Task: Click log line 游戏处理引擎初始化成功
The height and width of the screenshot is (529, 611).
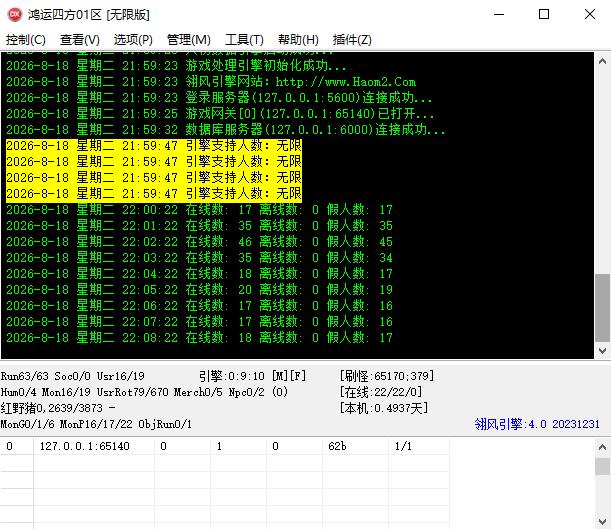Action: pos(176,66)
